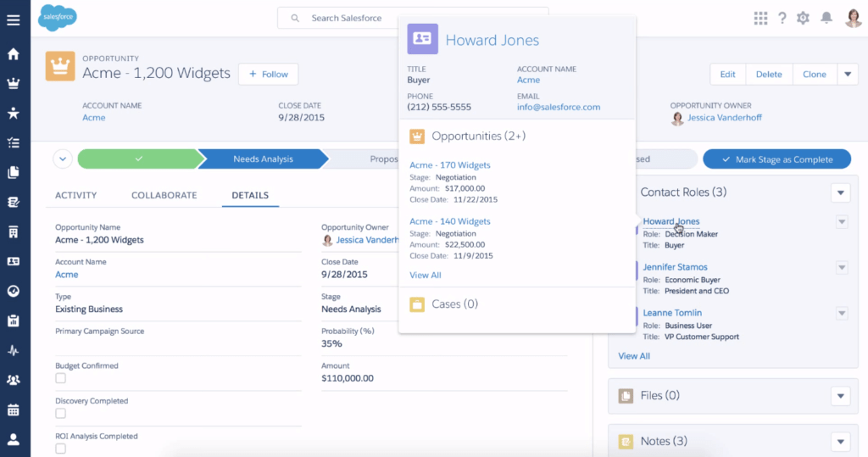This screenshot has height=457, width=868.
Task: Click the Clone button
Action: tap(815, 75)
